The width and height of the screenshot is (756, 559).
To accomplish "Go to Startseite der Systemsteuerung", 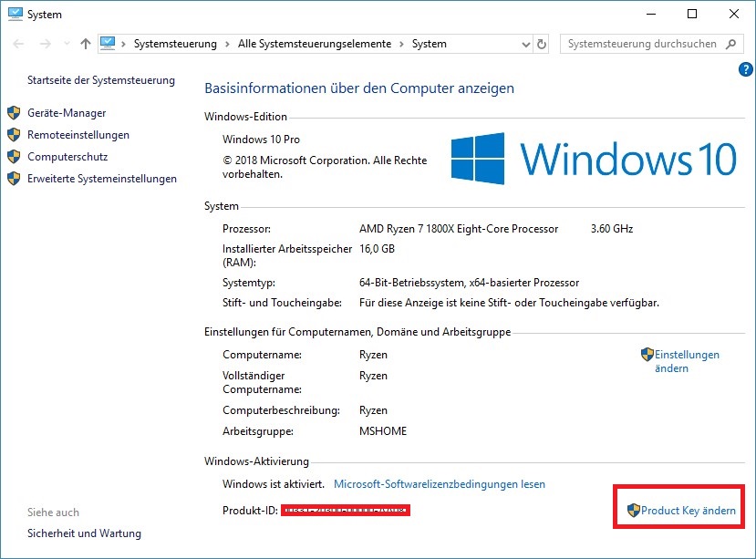I will (100, 80).
